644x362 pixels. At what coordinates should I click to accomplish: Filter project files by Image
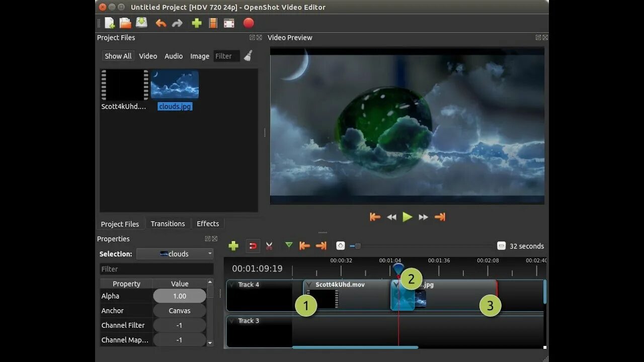tap(200, 56)
